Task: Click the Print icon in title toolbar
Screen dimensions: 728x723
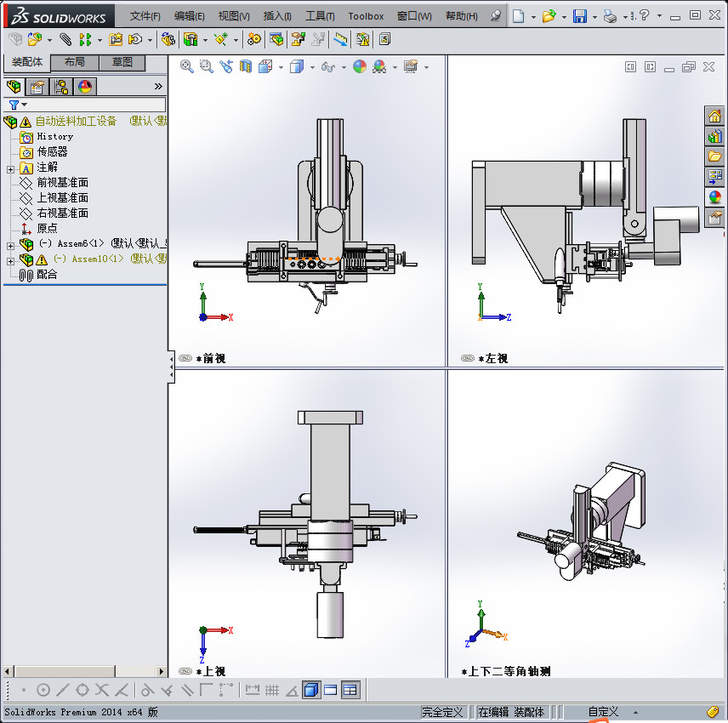Action: click(610, 16)
